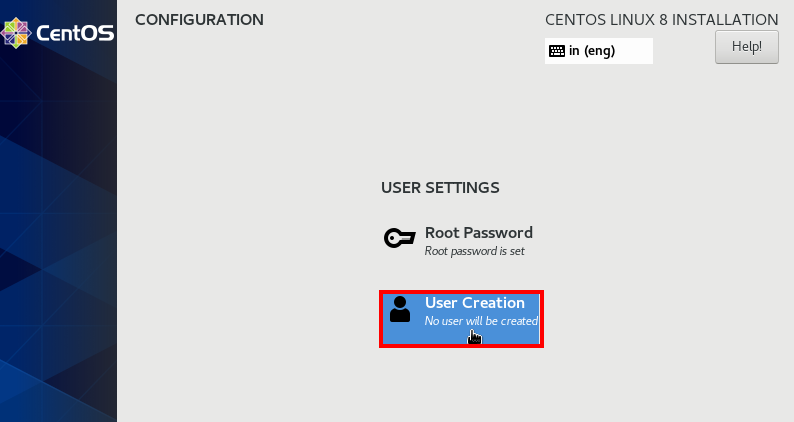Open the User Creation title
Image resolution: width=794 pixels, height=422 pixels.
click(x=474, y=303)
